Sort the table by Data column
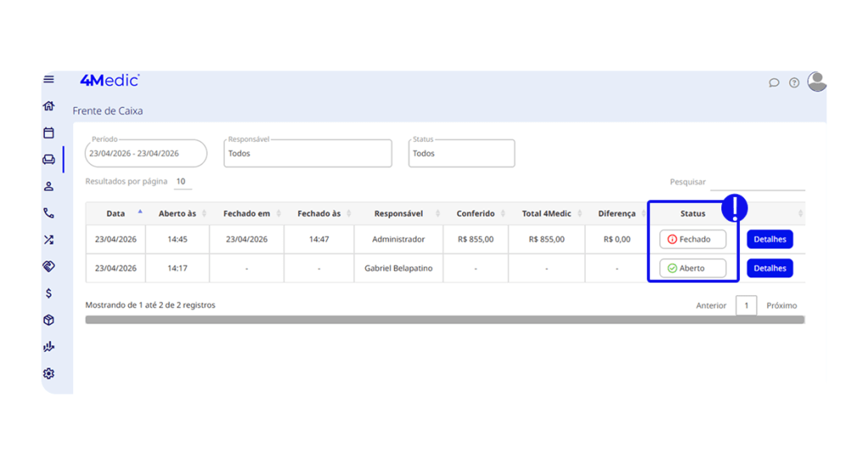The height and width of the screenshot is (465, 868). pyautogui.click(x=116, y=214)
